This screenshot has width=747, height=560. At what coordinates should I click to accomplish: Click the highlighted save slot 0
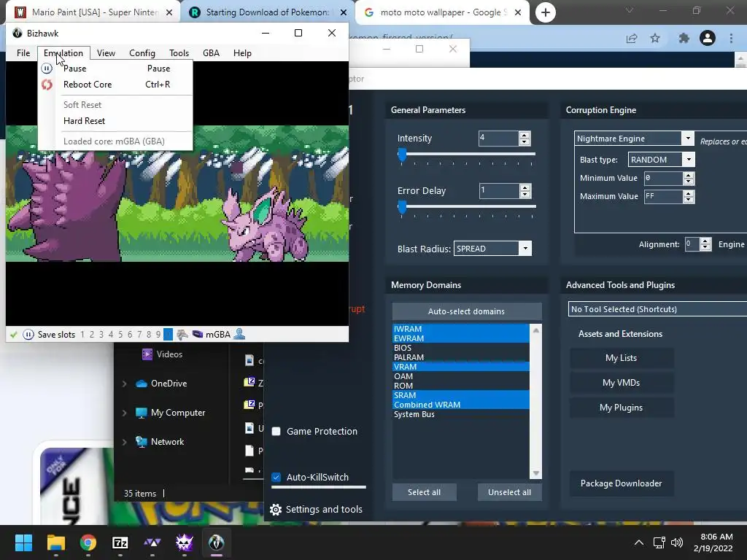point(169,334)
